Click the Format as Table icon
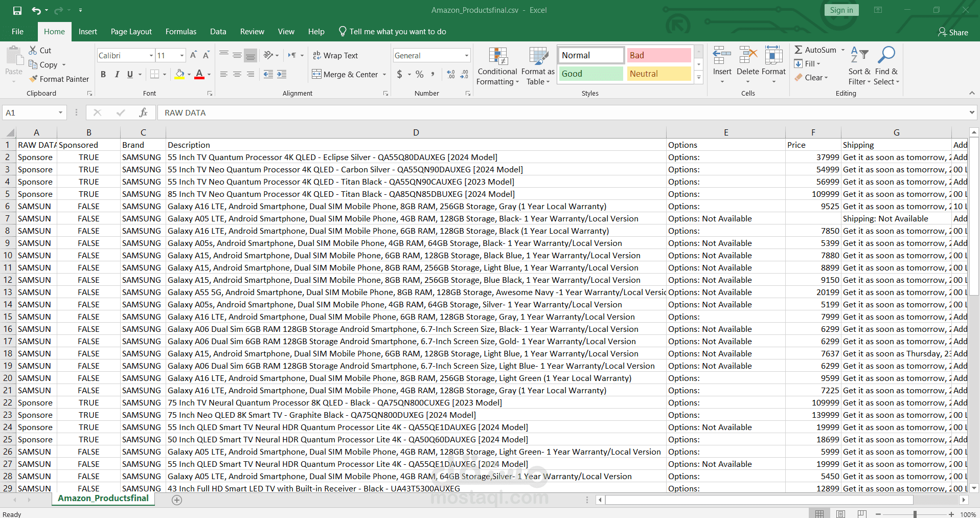 [538, 66]
